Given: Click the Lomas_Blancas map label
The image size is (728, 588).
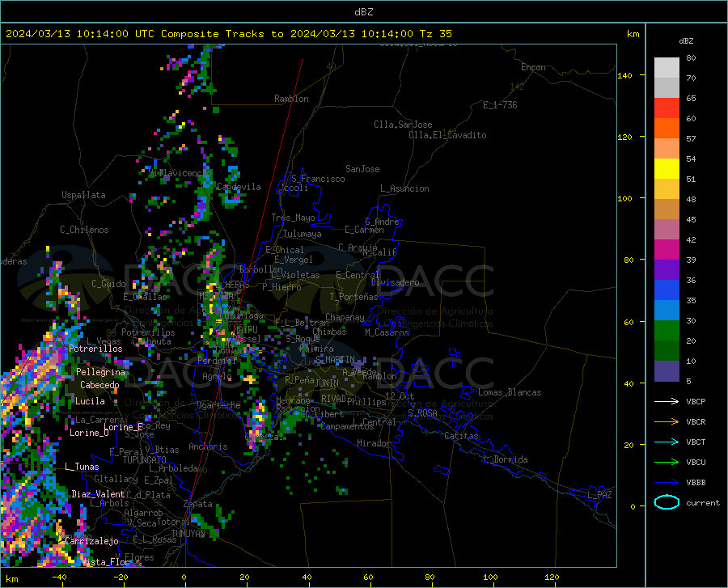Looking at the screenshot, I should (x=510, y=392).
